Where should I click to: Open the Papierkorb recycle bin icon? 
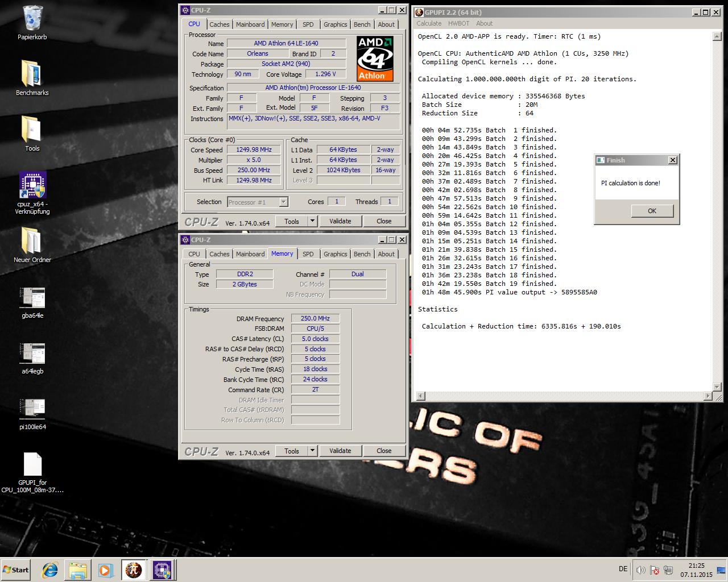pyautogui.click(x=32, y=23)
